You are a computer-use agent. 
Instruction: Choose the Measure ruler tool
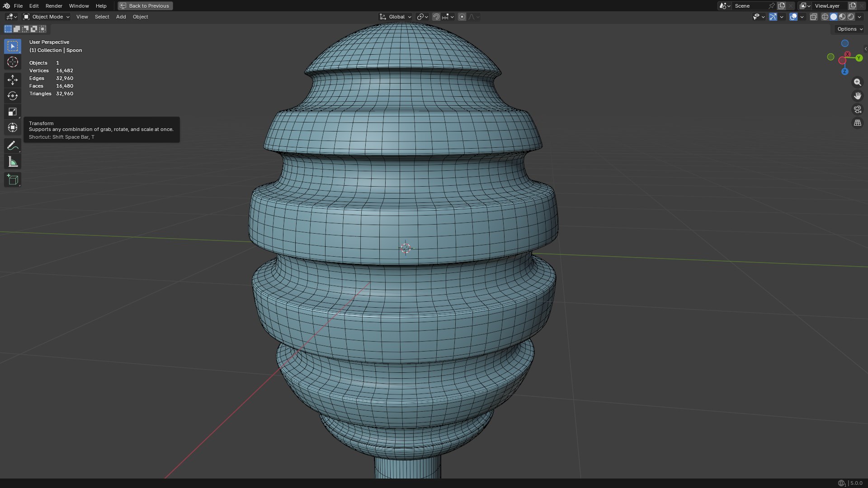(13, 161)
